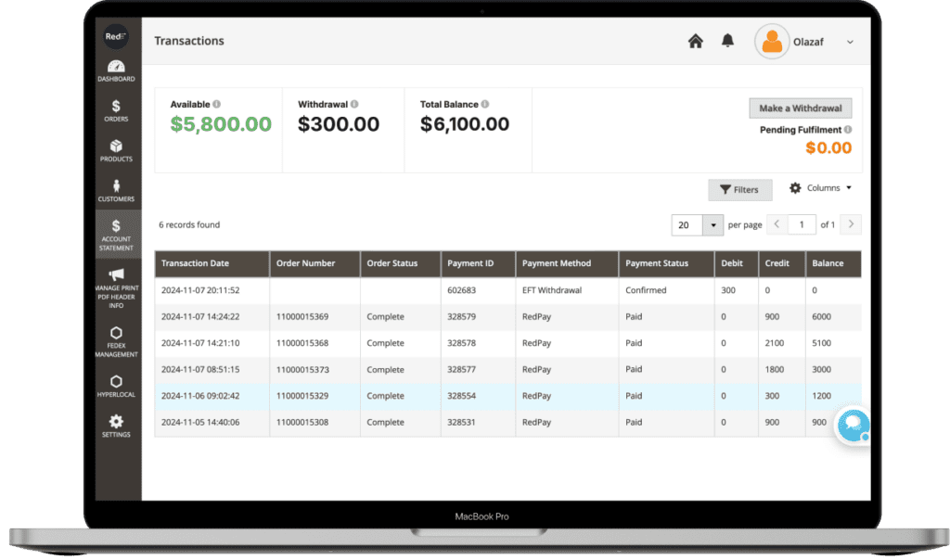Viewport: 950px width, 560px height.
Task: Open FedEx Management hexagon icon
Action: pos(116,333)
